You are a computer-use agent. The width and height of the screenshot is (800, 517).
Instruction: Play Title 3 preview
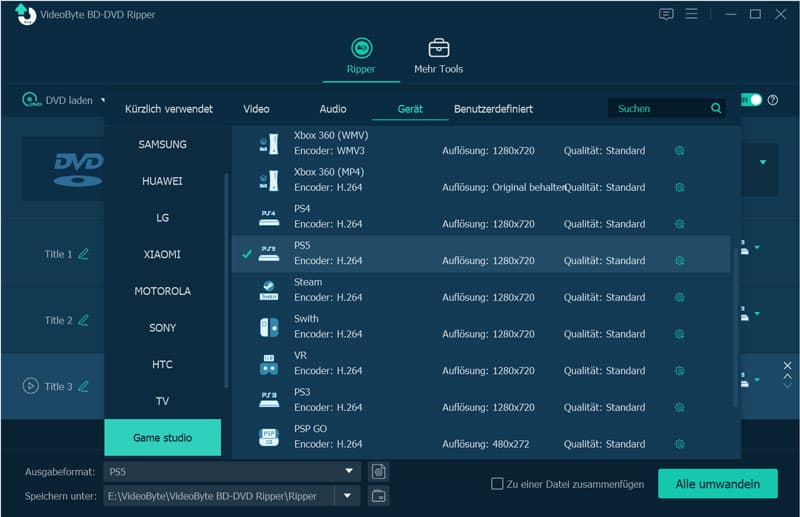point(31,386)
